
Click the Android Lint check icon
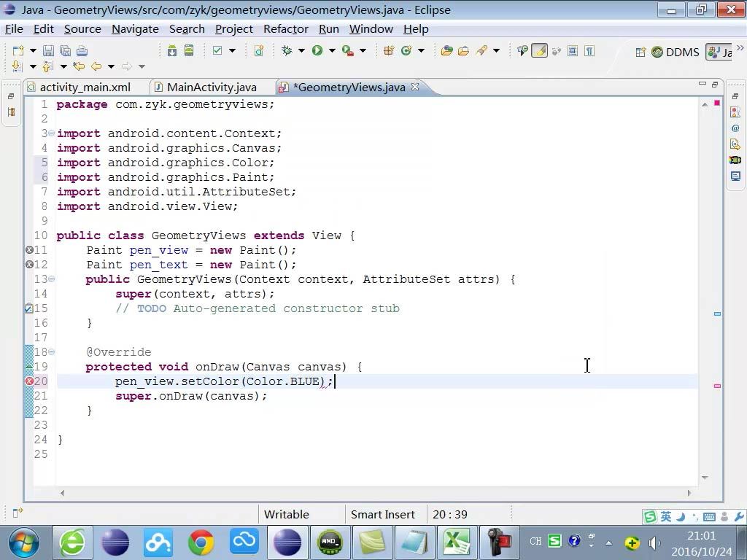[217, 50]
